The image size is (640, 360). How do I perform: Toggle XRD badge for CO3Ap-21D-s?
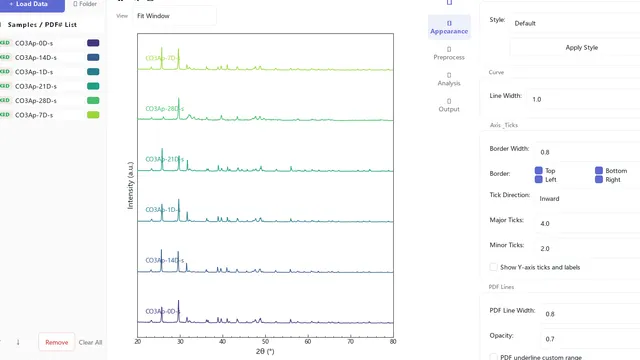pos(5,86)
